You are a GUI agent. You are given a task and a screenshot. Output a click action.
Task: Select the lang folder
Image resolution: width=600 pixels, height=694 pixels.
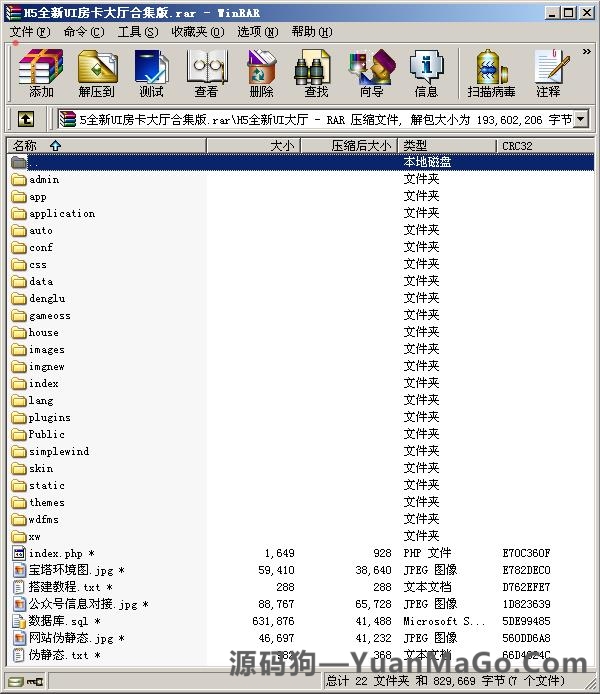click(x=32, y=401)
